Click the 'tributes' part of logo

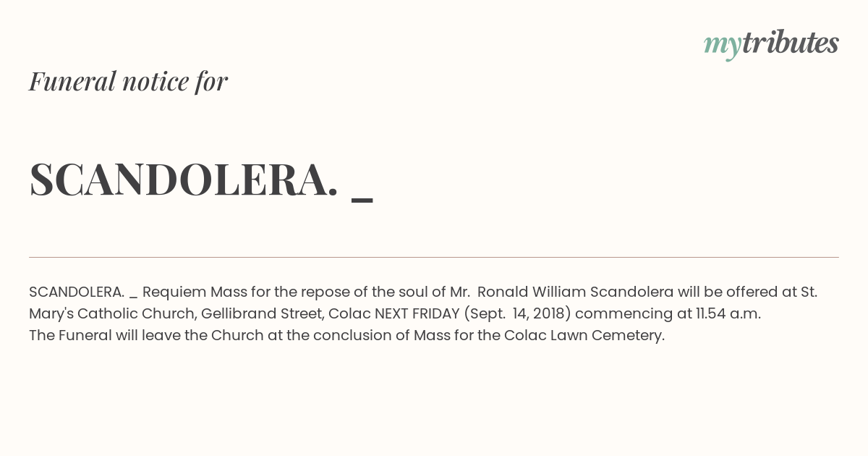point(790,43)
